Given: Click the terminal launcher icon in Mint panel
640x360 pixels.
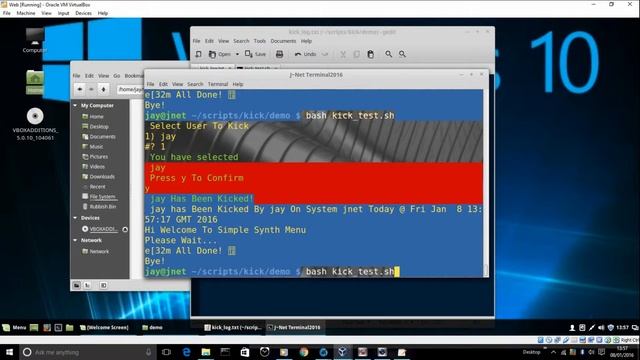Looking at the screenshot, I should tap(58, 327).
